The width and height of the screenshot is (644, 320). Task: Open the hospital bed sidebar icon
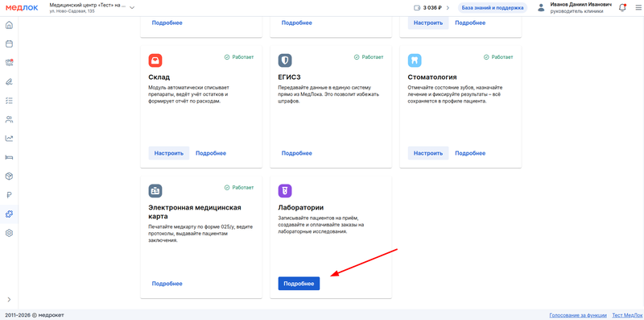[9, 157]
